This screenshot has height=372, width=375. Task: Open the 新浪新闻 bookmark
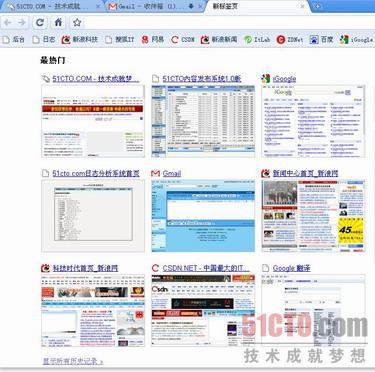pyautogui.click(x=219, y=39)
